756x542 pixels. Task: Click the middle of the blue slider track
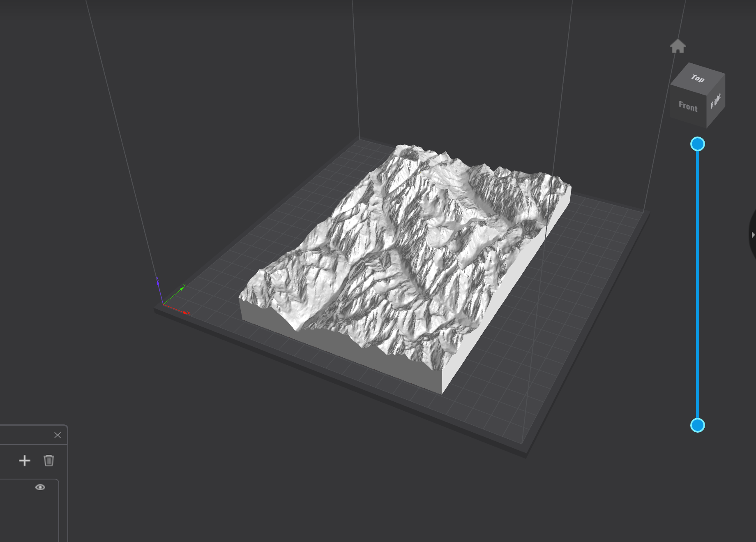click(x=697, y=285)
